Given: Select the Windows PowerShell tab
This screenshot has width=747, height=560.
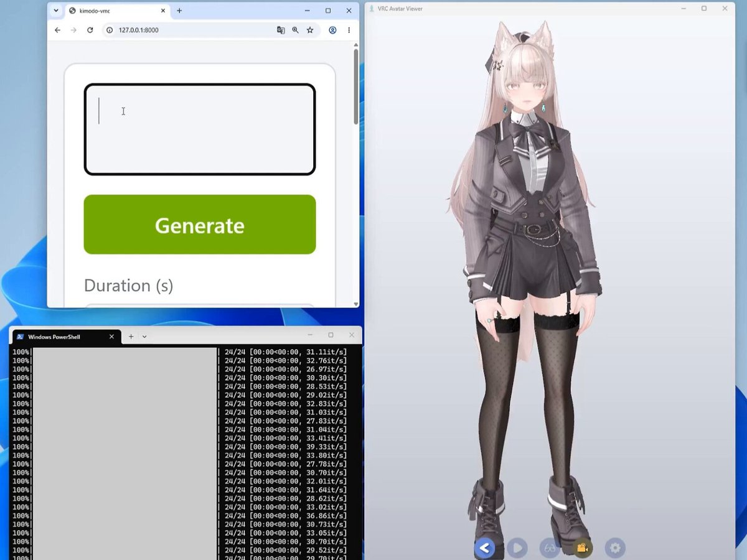Looking at the screenshot, I should [x=66, y=337].
